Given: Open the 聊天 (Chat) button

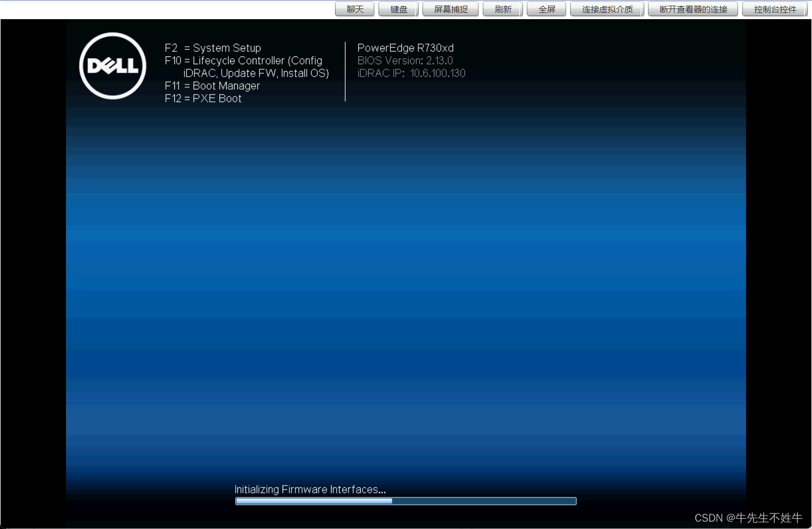Looking at the screenshot, I should (355, 9).
